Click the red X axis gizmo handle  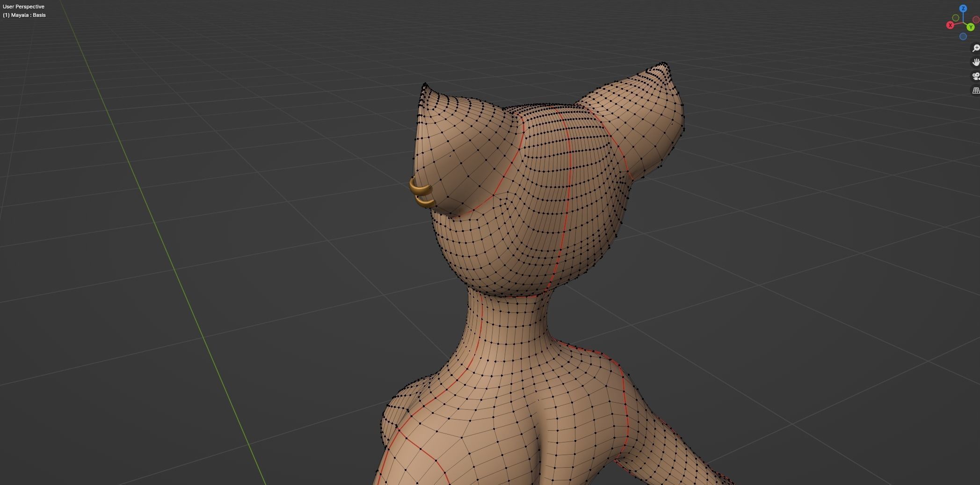click(950, 25)
